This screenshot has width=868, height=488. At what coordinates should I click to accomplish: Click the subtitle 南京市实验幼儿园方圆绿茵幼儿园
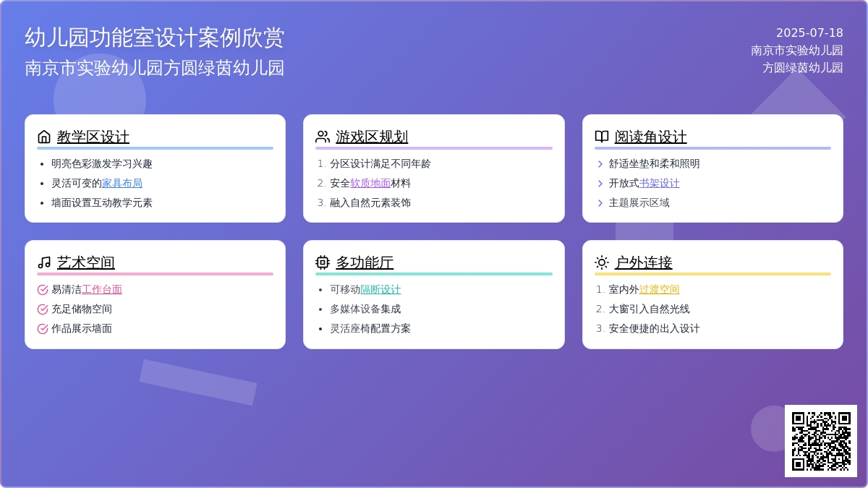point(155,68)
